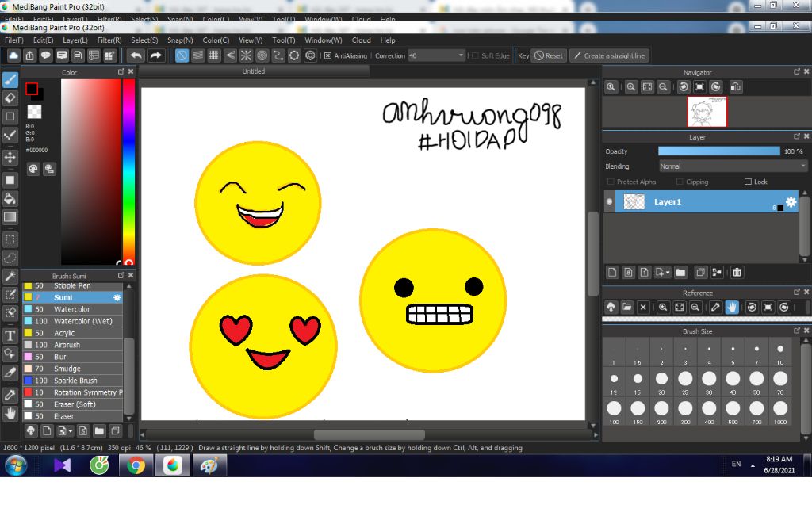
Task: Click the Redo arrow in the toolbar
Action: pyautogui.click(x=155, y=55)
